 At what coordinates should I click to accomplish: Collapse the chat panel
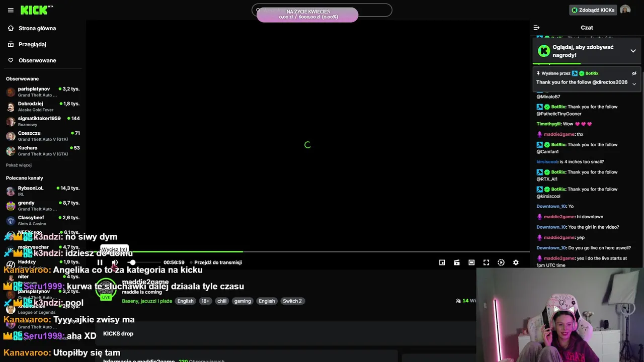pos(536,28)
